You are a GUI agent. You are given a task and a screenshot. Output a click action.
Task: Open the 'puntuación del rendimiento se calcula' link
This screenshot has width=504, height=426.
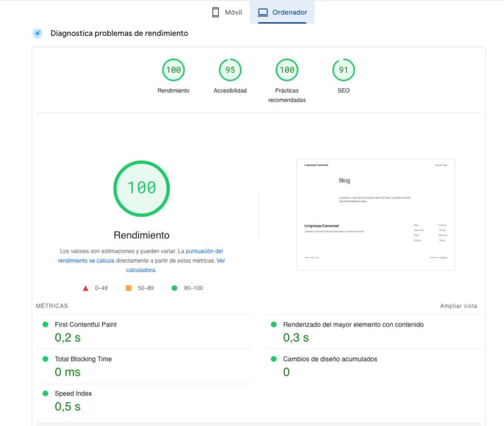click(x=140, y=256)
